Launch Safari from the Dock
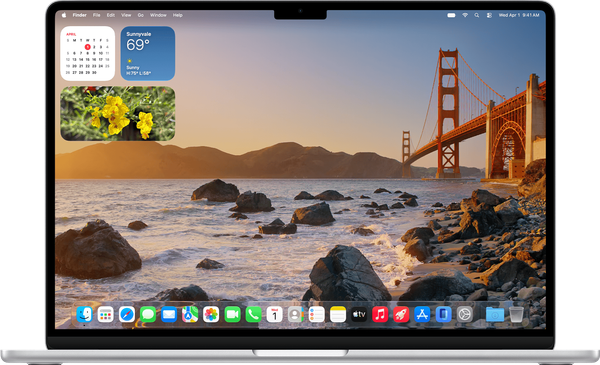The height and width of the screenshot is (365, 600). pyautogui.click(x=127, y=314)
